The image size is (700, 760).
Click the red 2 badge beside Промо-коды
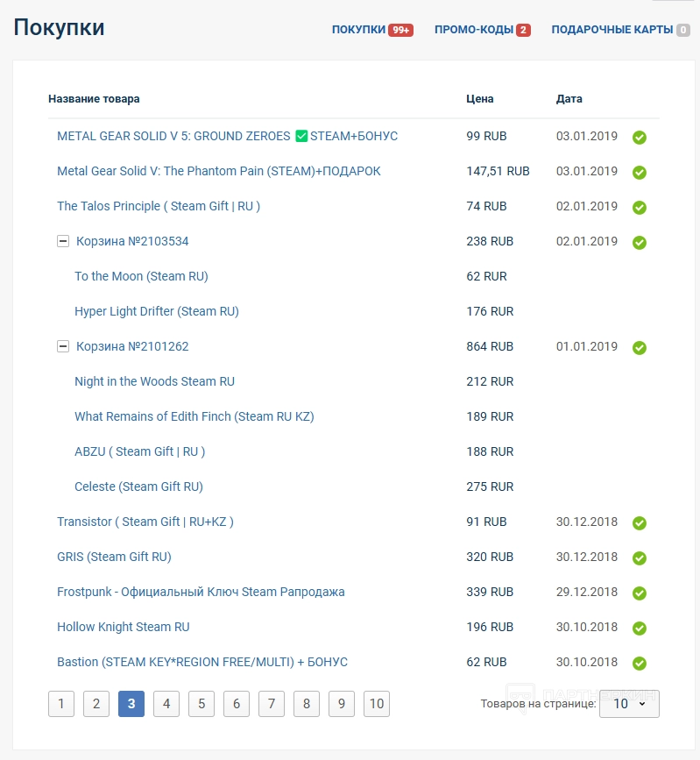(523, 30)
